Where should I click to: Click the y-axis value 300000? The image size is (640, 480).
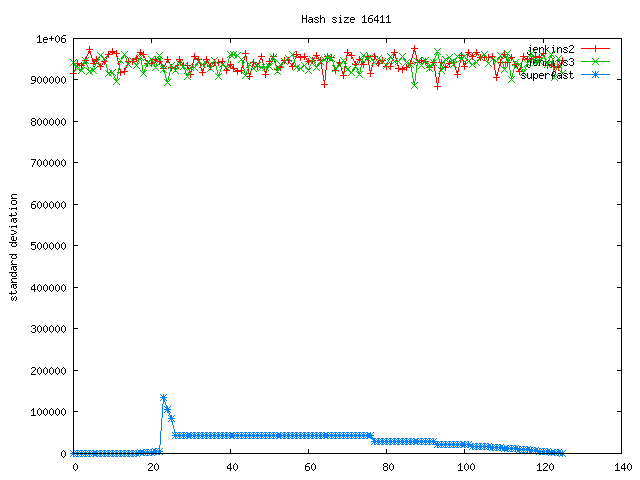click(x=48, y=329)
